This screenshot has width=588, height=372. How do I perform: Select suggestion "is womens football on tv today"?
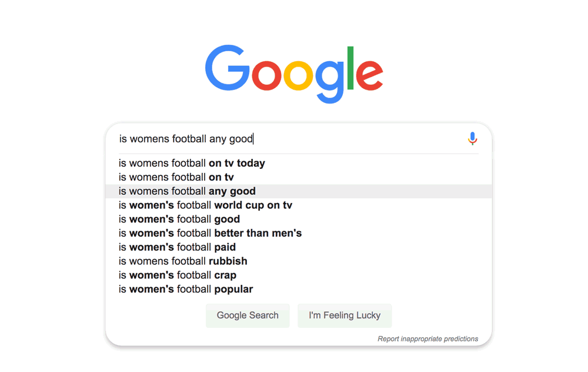pos(192,163)
